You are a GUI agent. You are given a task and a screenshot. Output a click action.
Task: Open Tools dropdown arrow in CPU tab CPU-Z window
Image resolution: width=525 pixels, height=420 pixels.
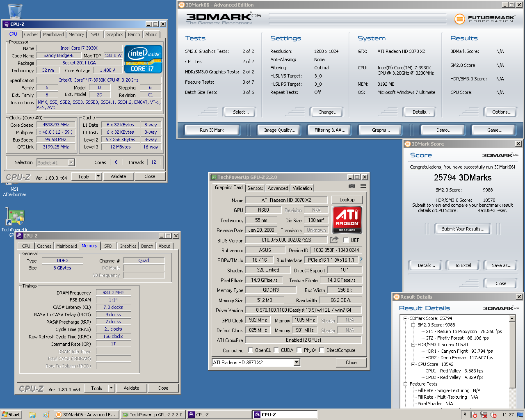coord(98,176)
